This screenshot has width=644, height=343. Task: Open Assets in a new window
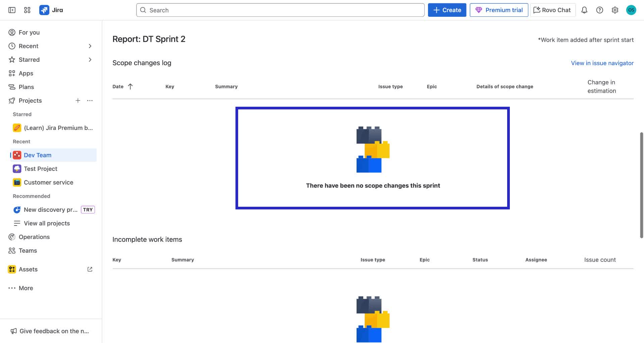[89, 269]
